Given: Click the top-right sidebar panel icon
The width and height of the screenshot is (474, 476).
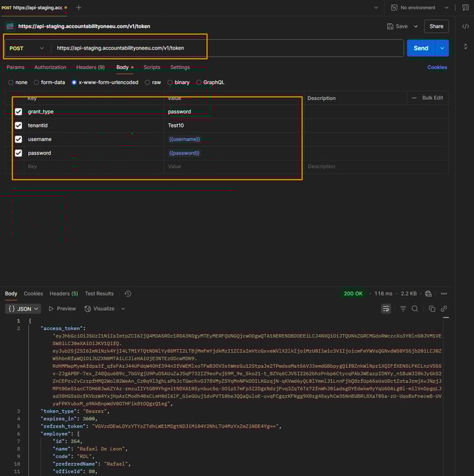Looking at the screenshot, I should click(x=465, y=8).
